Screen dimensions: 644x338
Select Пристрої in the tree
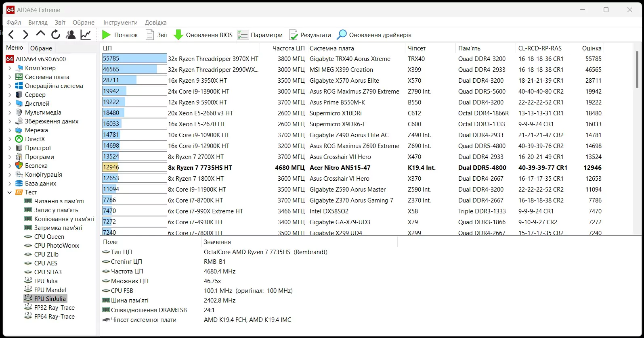pyautogui.click(x=33, y=148)
